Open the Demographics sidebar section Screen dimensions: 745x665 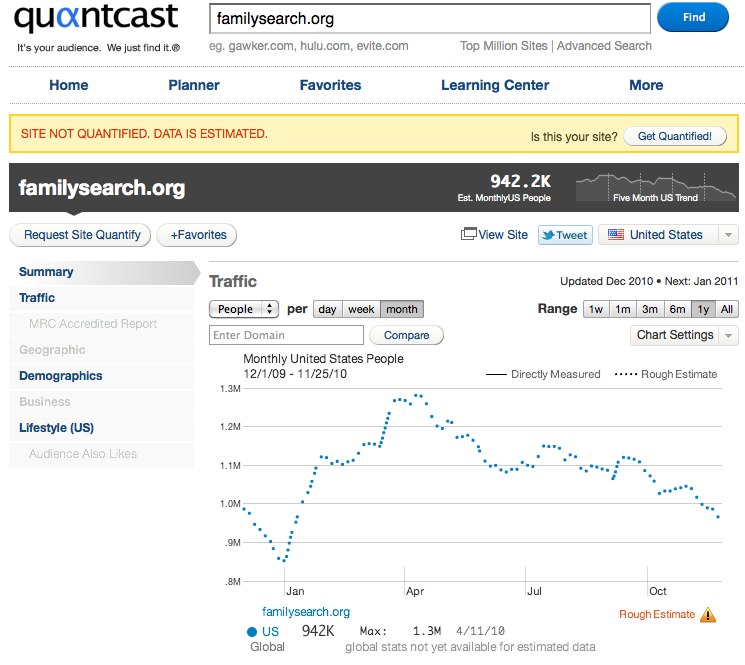pyautogui.click(x=101, y=376)
